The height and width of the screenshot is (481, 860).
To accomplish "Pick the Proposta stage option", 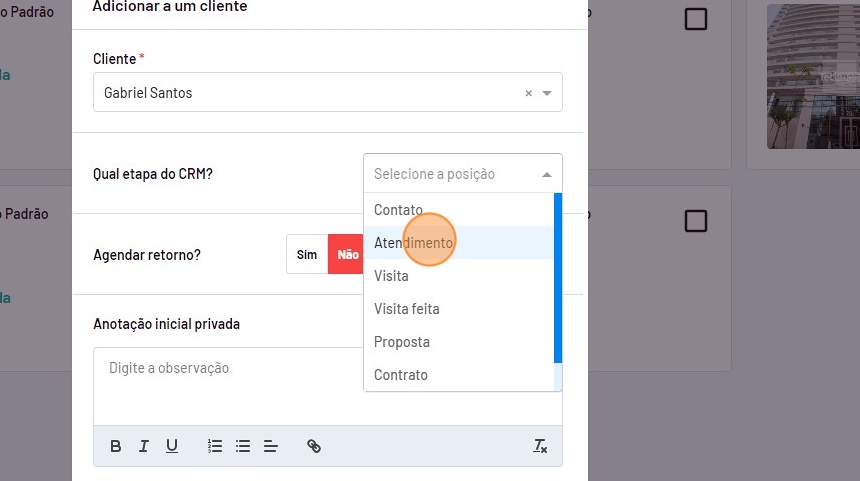I will click(402, 342).
